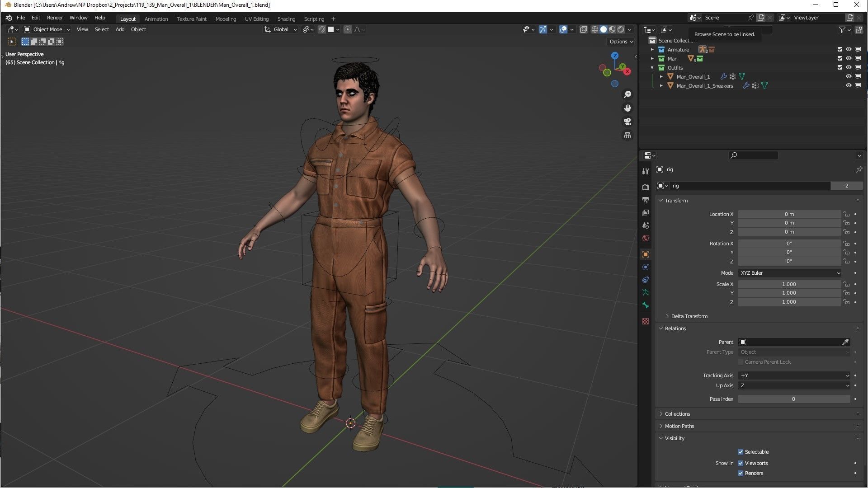Select rendered viewport shading

[621, 29]
